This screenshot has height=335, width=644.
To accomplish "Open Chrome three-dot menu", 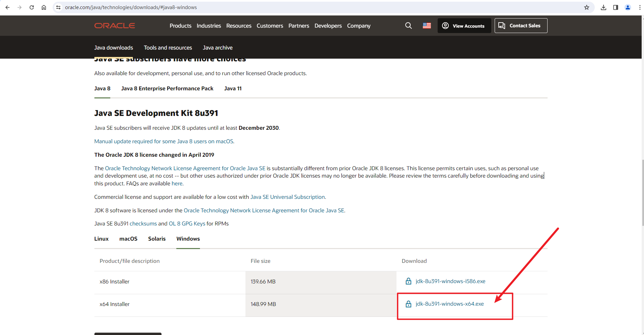I will click(x=640, y=7).
